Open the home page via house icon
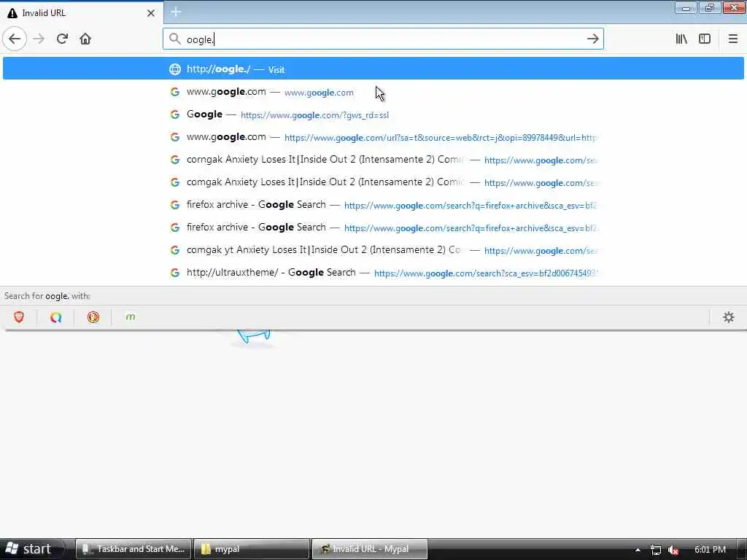Screen dimensions: 747x560 point(85,39)
